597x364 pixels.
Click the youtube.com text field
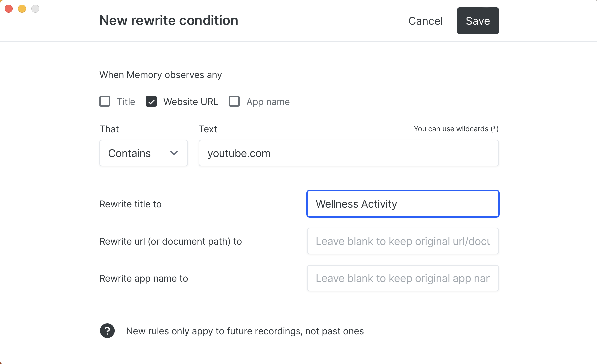click(348, 153)
